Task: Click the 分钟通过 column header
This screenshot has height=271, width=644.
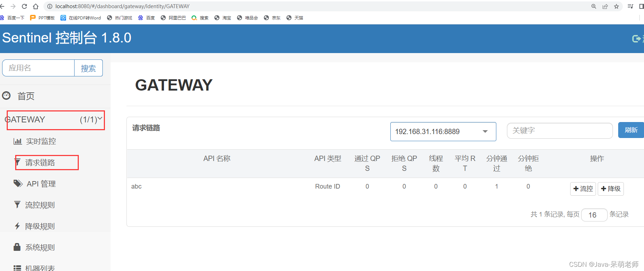Action: [x=497, y=163]
